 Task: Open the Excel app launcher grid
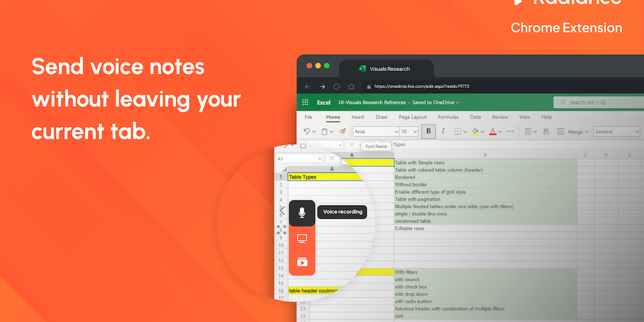[x=305, y=103]
